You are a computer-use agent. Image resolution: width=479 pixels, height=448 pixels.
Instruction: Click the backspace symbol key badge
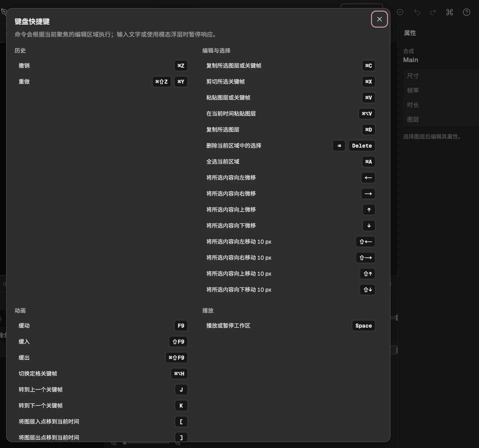click(x=339, y=146)
